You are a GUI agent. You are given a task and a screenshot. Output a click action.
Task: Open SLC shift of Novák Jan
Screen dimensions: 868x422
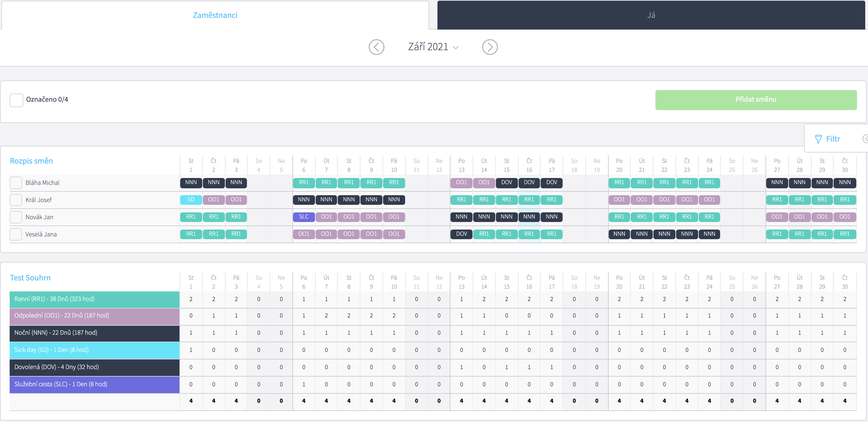[x=304, y=217]
